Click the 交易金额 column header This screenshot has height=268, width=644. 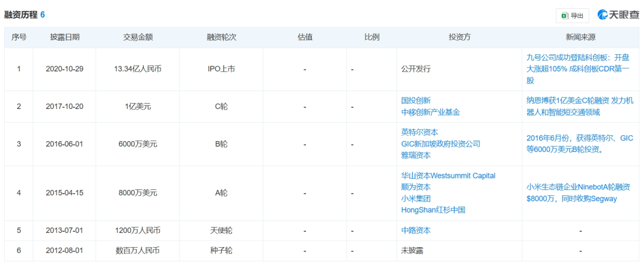coord(138,37)
